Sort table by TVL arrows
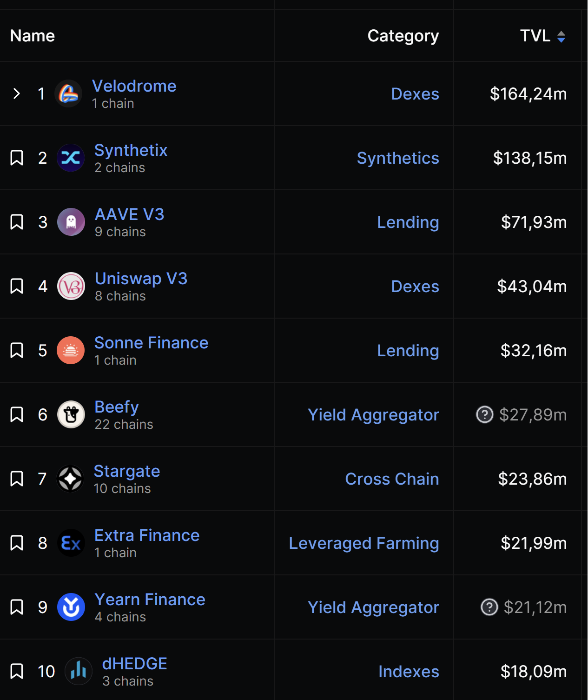The width and height of the screenshot is (588, 700). pyautogui.click(x=561, y=36)
